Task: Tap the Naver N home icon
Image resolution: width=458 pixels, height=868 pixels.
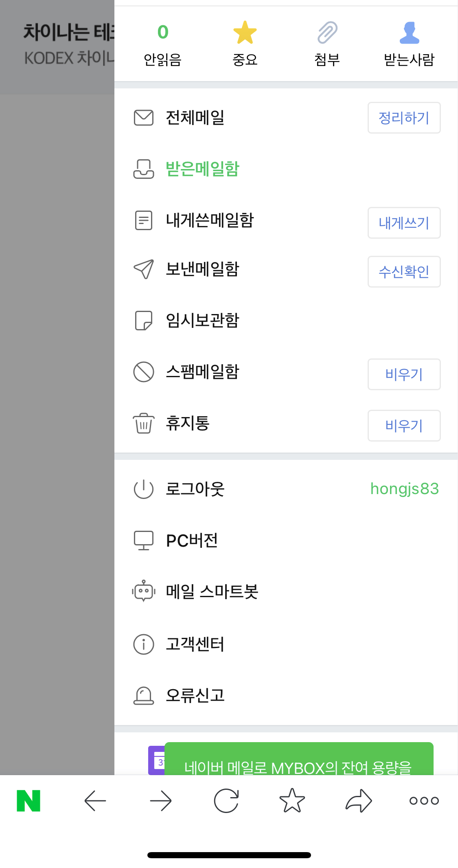Action: 28,801
